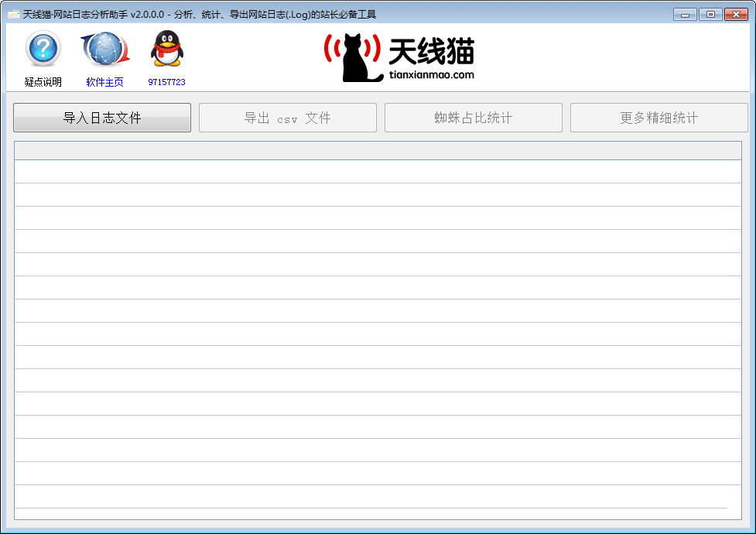756x534 pixels.
Task: Minimize the 天线猫 window
Action: [x=685, y=15]
